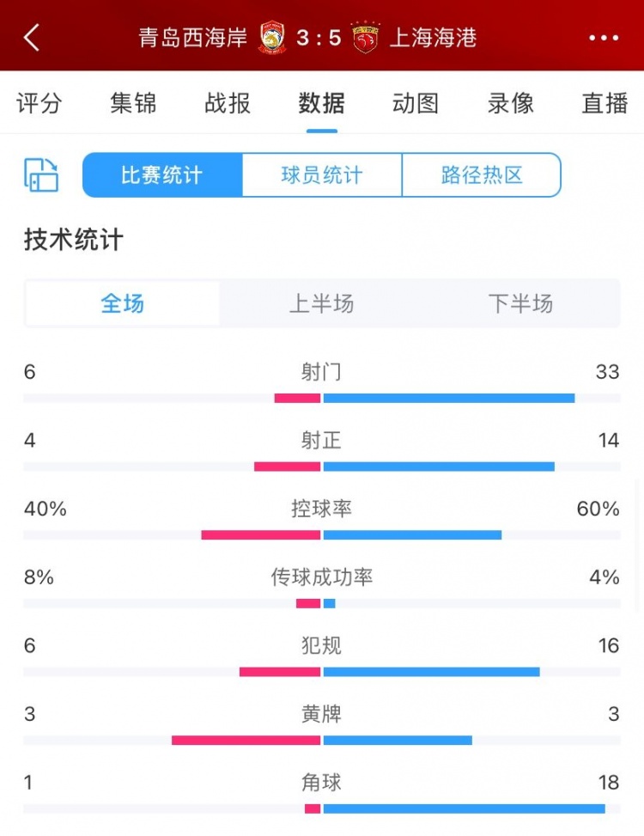Tap the Shanghai Port team logo
Viewport: 644px width, 836px height.
366,38
